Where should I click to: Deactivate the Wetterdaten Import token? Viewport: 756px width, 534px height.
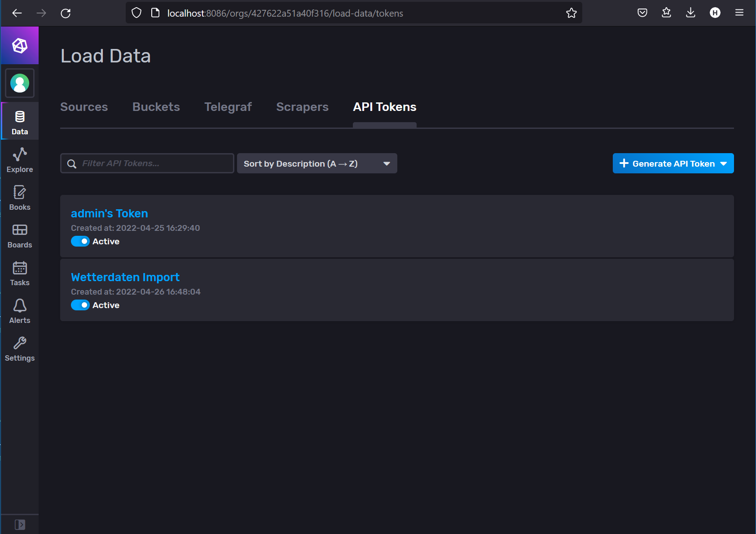click(80, 305)
